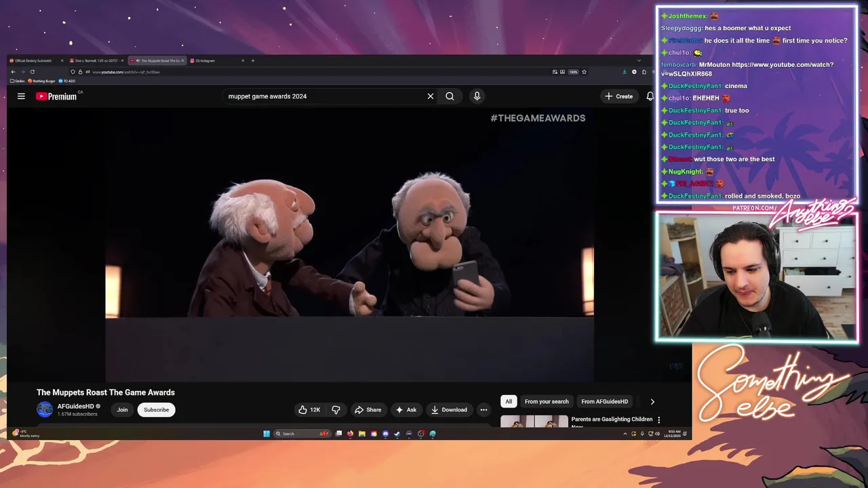Open browser downloads panel

point(625,72)
